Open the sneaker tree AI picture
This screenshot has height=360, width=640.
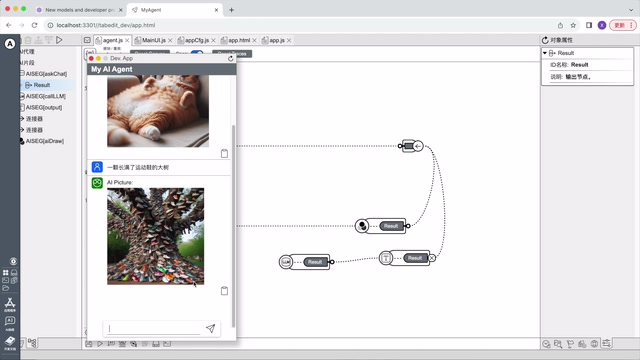coord(156,236)
